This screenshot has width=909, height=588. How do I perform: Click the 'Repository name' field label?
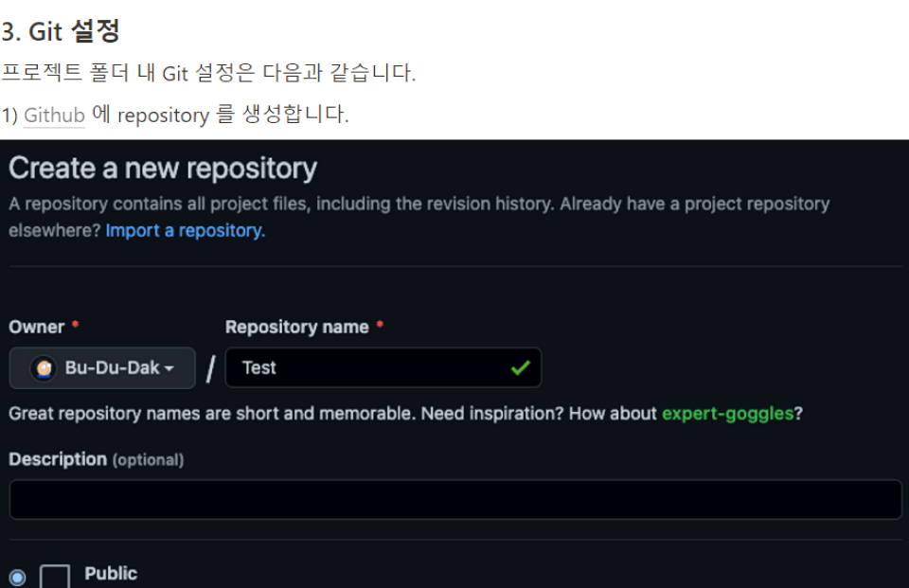[x=296, y=327]
